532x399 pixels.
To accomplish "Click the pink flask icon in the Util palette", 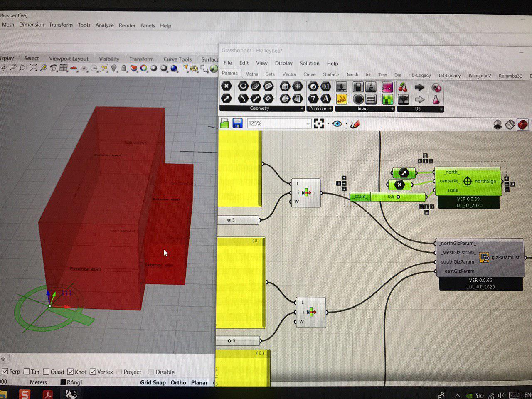I will point(435,100).
